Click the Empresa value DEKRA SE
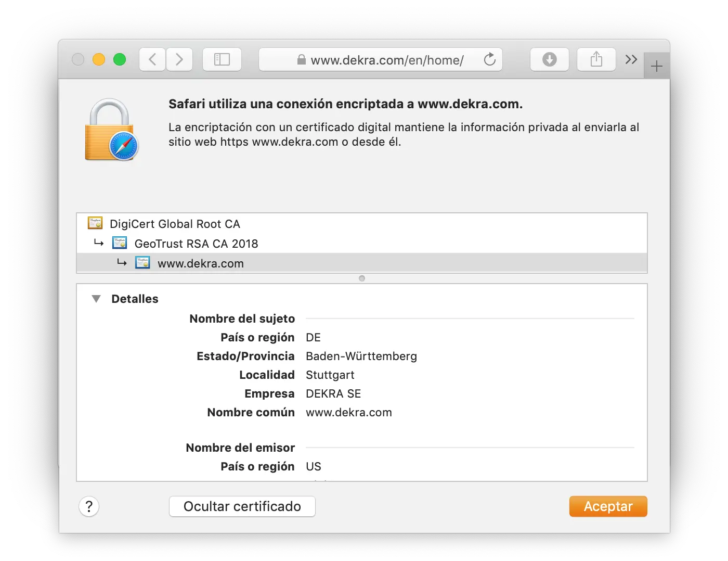 [x=333, y=393]
